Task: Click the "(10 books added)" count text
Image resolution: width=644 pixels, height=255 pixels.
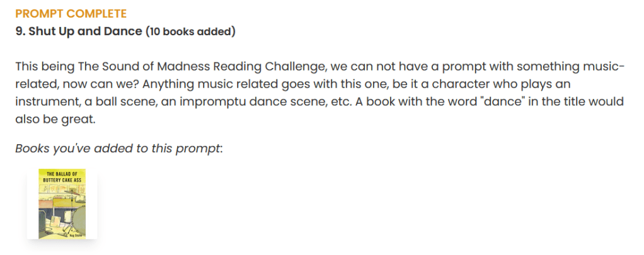Action: click(x=190, y=31)
